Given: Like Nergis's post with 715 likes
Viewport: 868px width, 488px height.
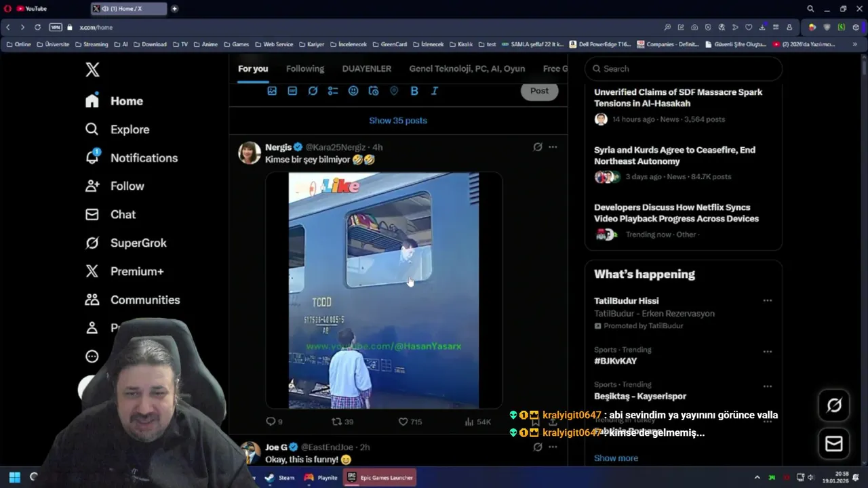Looking at the screenshot, I should [x=410, y=422].
